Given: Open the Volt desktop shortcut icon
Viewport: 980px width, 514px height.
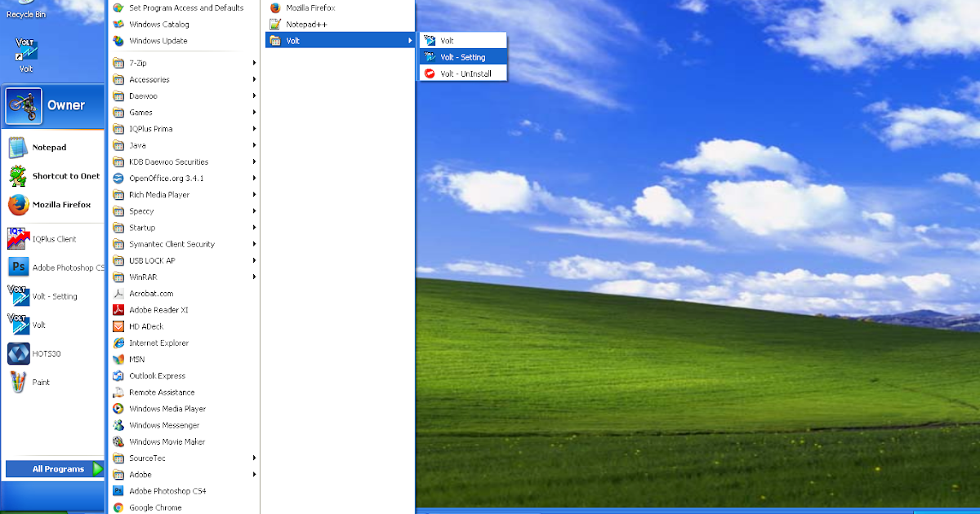Looking at the screenshot, I should tap(26, 54).
